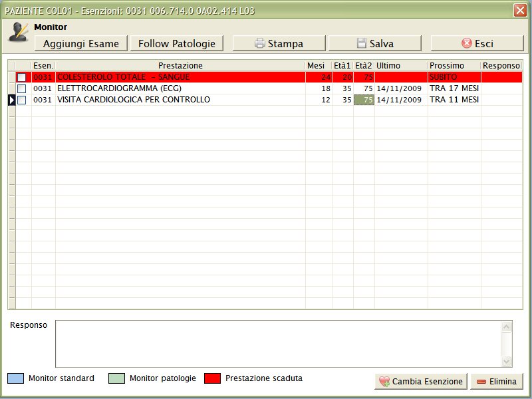Click the floppy disk icon on Salva
This screenshot has width=532, height=399.
click(x=362, y=44)
